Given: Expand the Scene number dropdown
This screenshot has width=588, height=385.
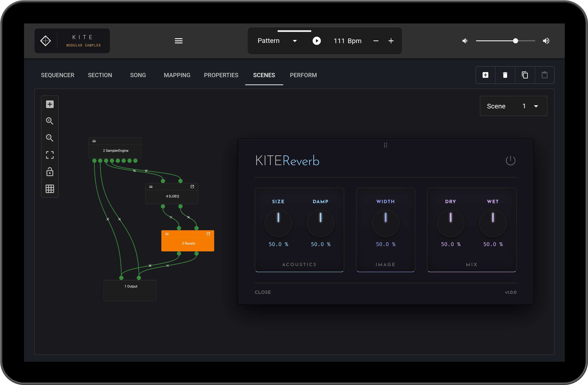Looking at the screenshot, I should tap(536, 106).
